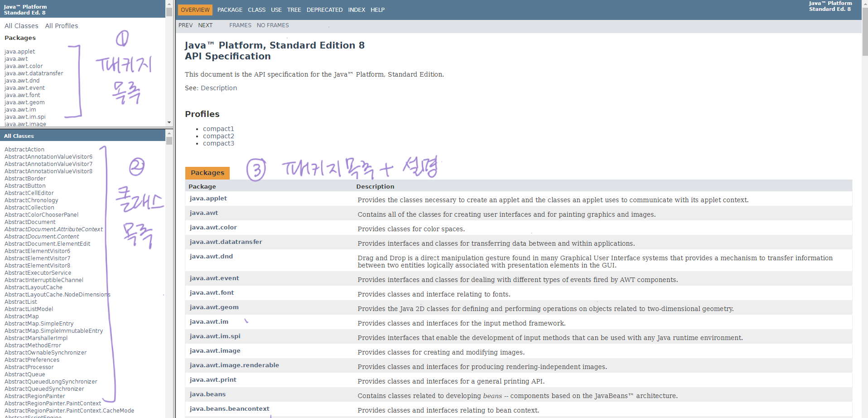
Task: Open java.awt.print in the package table
Action: (x=213, y=380)
